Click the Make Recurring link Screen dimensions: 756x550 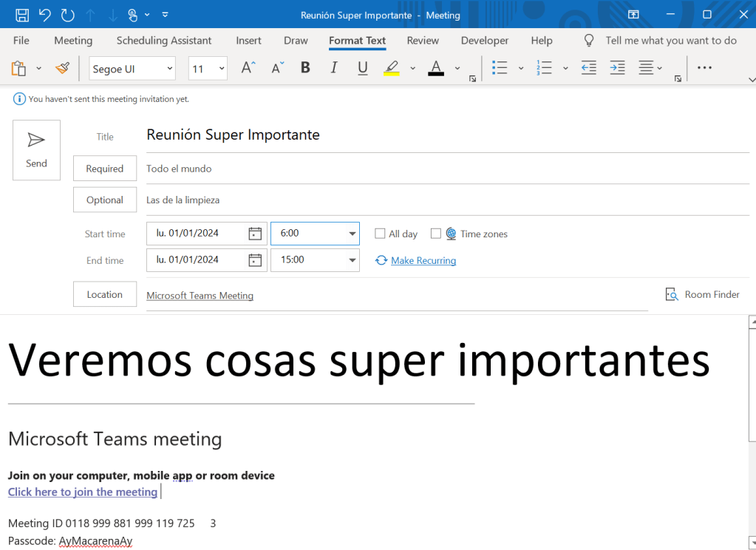pos(423,260)
